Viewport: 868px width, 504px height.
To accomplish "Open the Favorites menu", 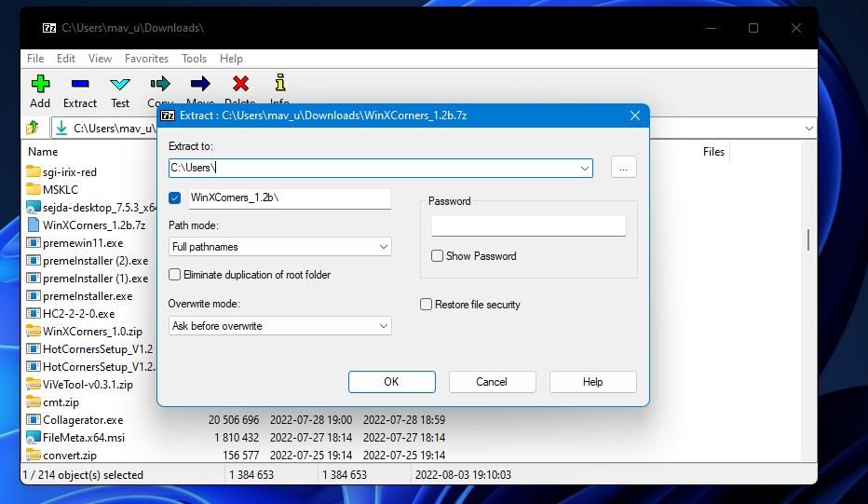I will (x=147, y=58).
